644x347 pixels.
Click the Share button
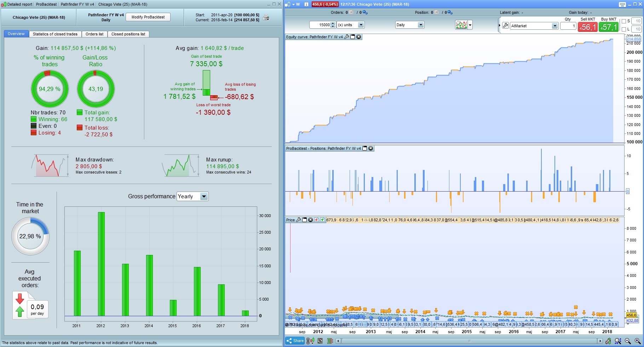[x=295, y=341]
